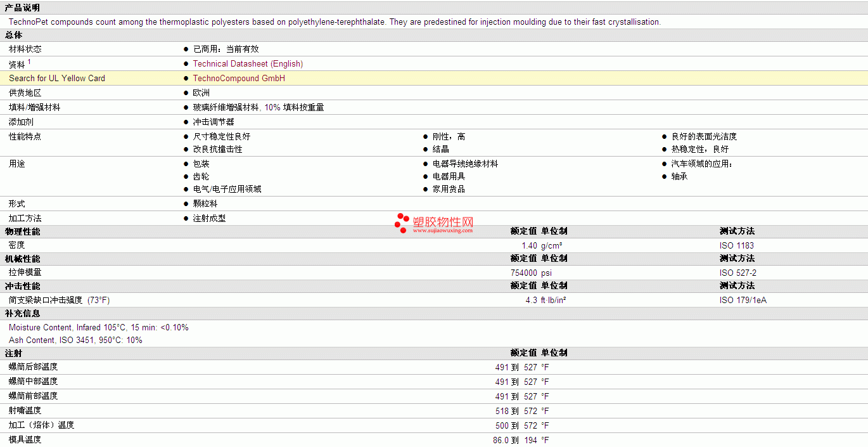Select the 家用货品 use entry
The height and width of the screenshot is (447, 868).
click(449, 189)
